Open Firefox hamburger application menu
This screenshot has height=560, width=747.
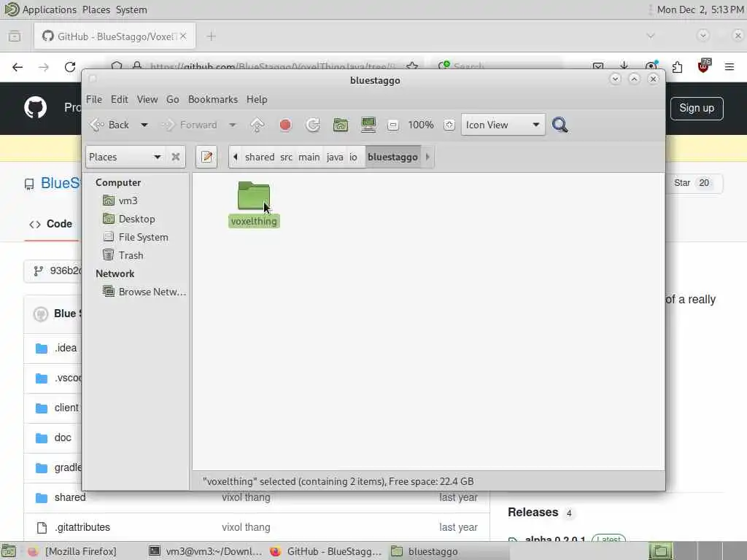729,67
